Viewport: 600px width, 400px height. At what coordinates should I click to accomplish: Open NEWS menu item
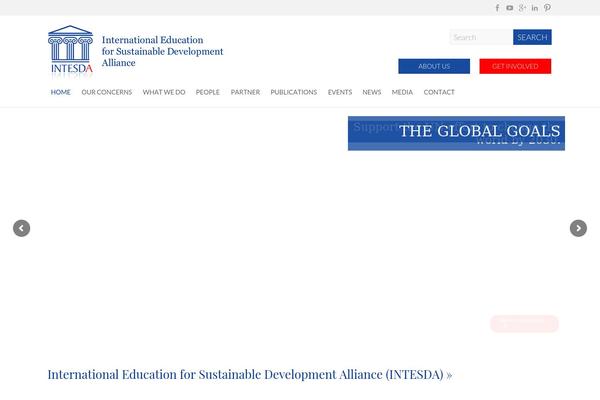click(372, 92)
